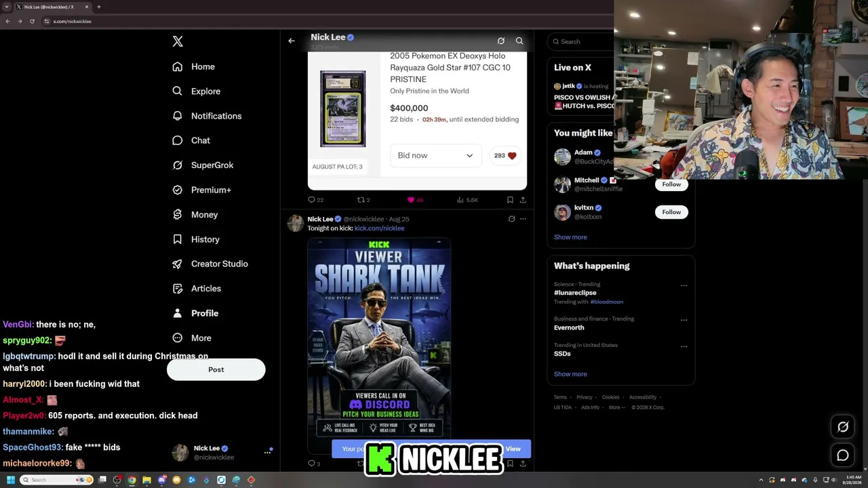Reply to the Viewer Shark Tank post

311,464
